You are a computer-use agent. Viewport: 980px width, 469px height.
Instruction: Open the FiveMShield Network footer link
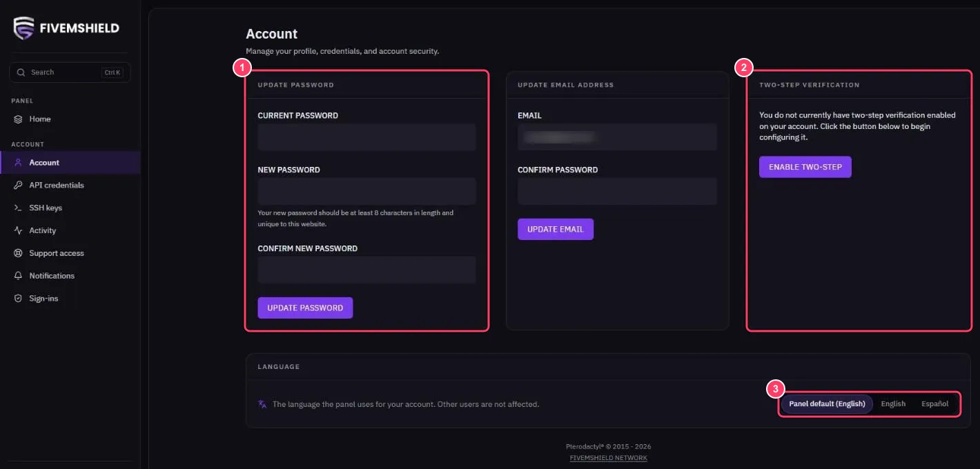(x=609, y=458)
